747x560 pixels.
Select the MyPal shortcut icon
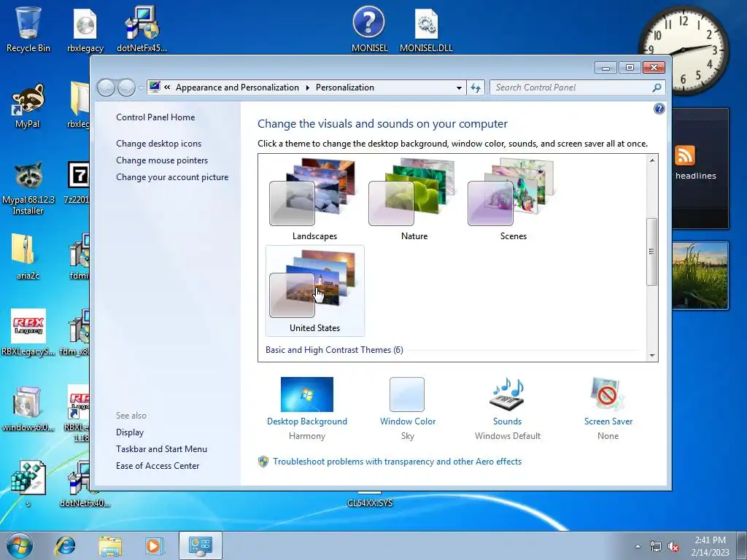[x=28, y=106]
